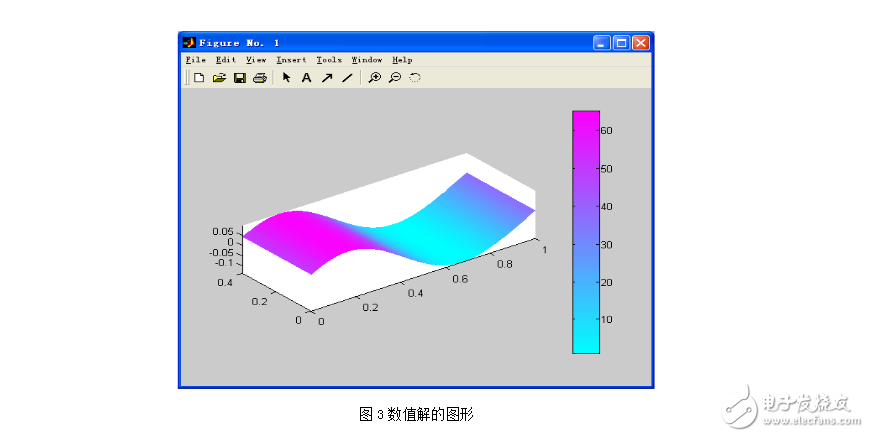The height and width of the screenshot is (437, 869).
Task: Save the figure with the floppy icon
Action: pos(239,78)
